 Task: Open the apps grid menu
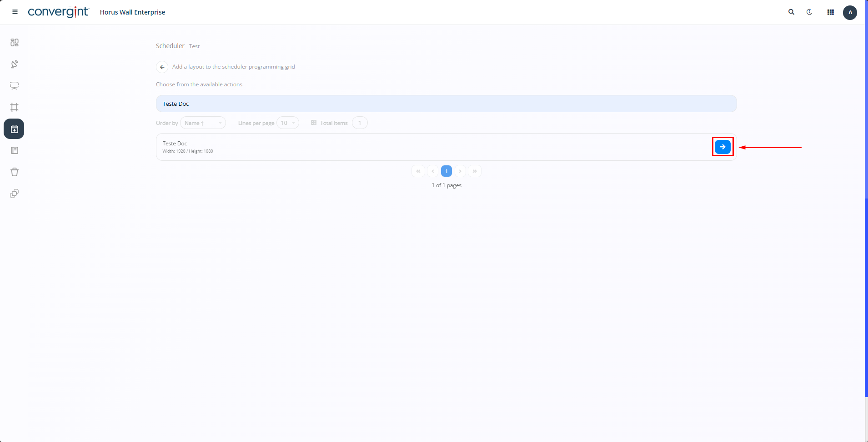coord(830,12)
